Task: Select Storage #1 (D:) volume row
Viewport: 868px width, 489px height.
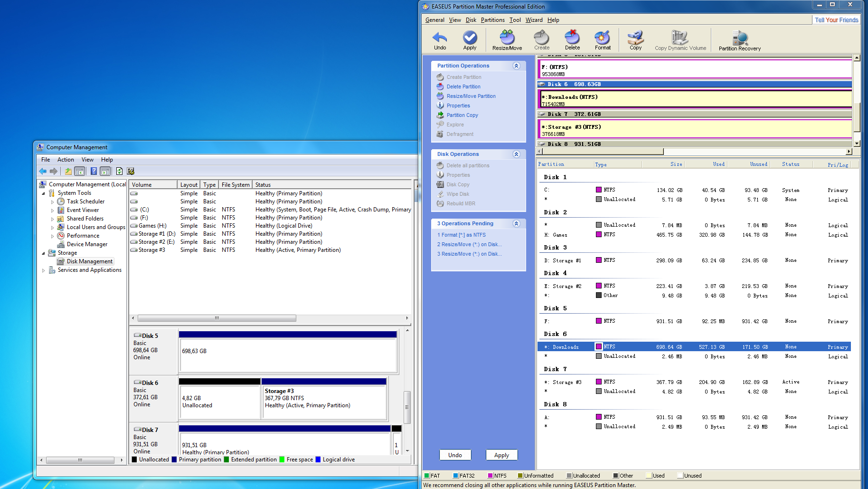Action: click(x=271, y=234)
